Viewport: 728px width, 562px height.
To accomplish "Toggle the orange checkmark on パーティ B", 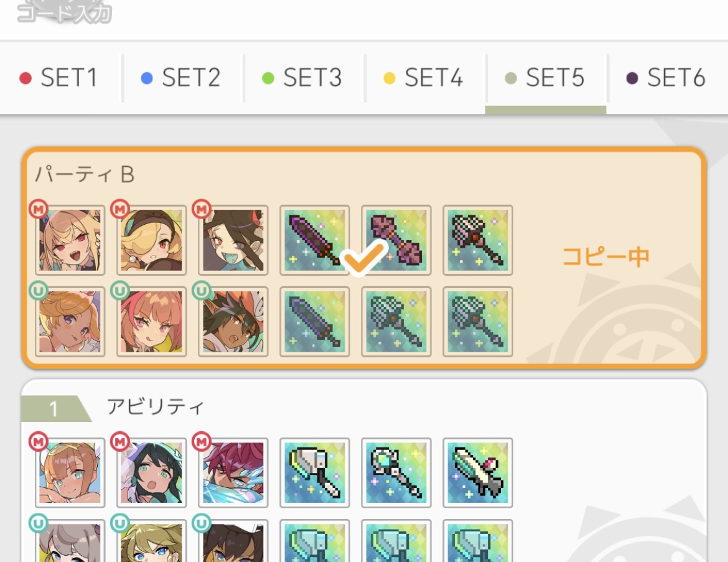I will click(x=363, y=258).
